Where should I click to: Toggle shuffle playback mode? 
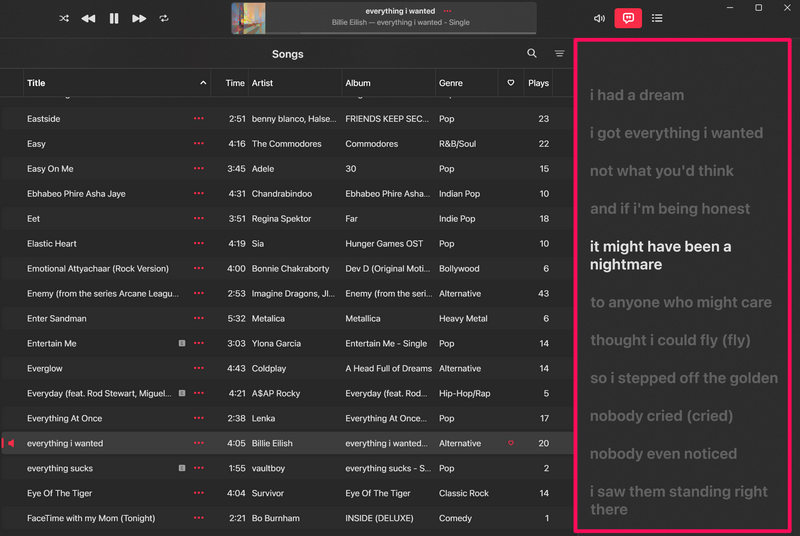(x=64, y=18)
